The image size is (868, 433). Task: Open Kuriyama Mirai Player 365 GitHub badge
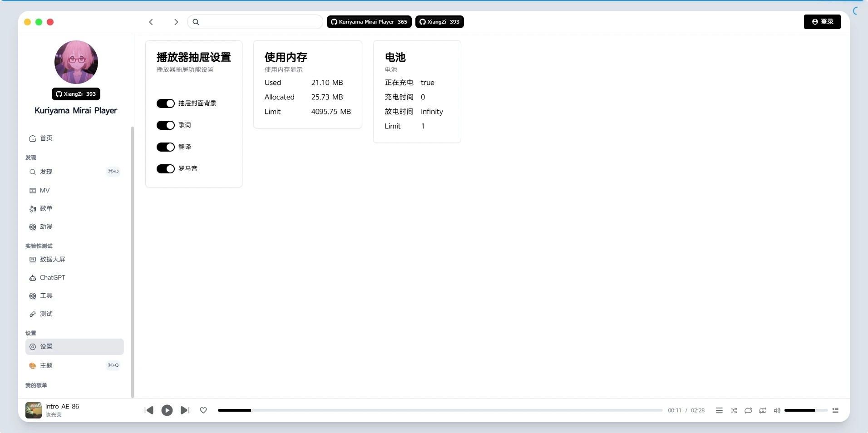click(x=369, y=22)
